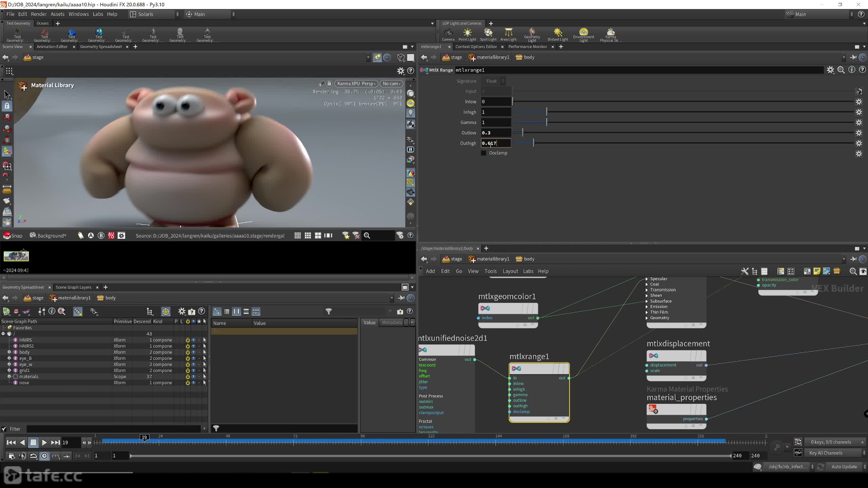Switch to Scene Graph Layers tab
This screenshot has height=488, width=868.
click(74, 287)
